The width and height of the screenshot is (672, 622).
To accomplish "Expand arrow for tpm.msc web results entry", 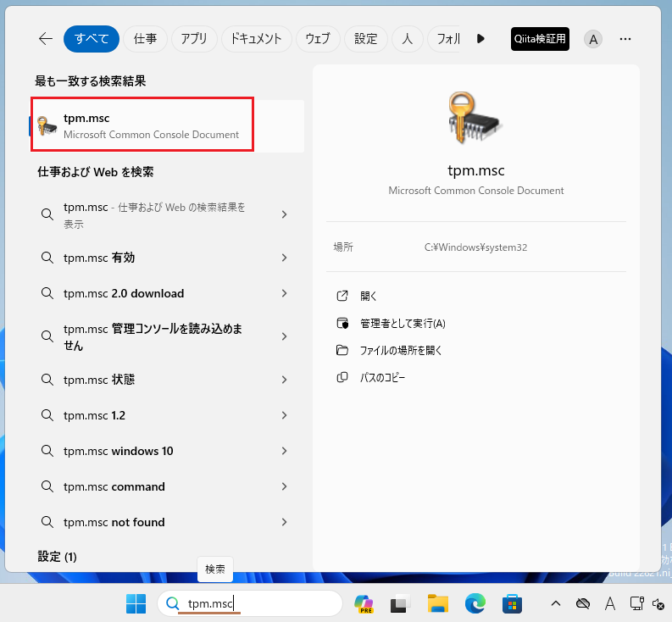I will click(x=284, y=214).
